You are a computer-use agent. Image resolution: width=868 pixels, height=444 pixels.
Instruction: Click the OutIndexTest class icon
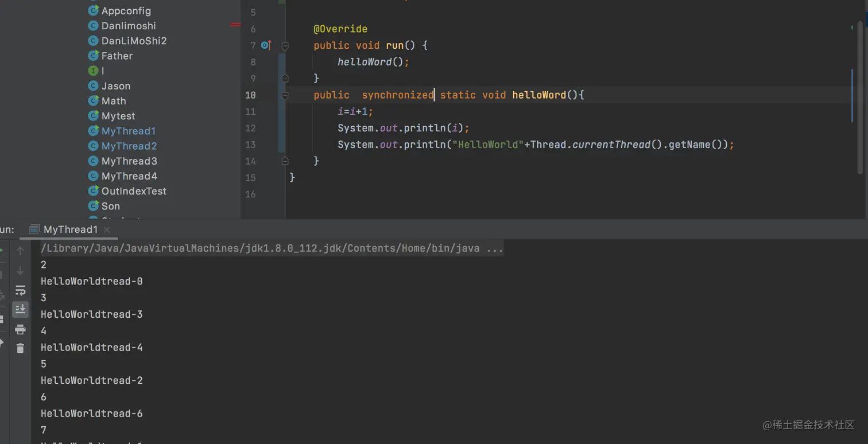(x=93, y=191)
